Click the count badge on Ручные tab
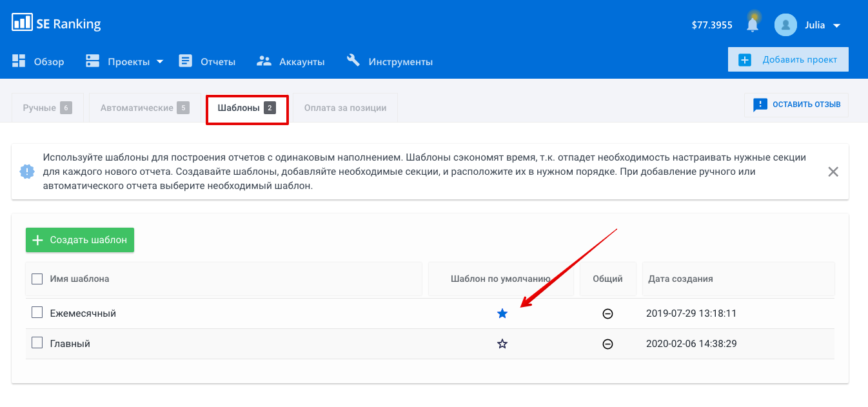868x407 pixels. click(x=66, y=108)
